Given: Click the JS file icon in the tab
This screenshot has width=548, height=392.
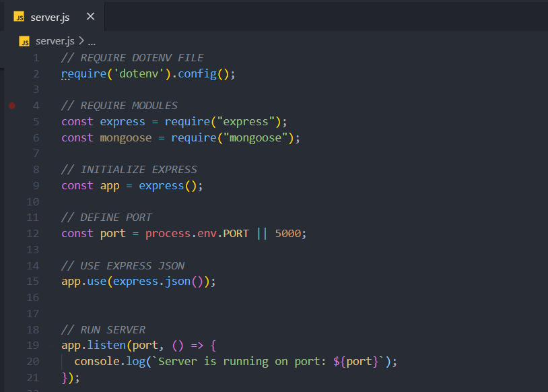Looking at the screenshot, I should tap(19, 17).
